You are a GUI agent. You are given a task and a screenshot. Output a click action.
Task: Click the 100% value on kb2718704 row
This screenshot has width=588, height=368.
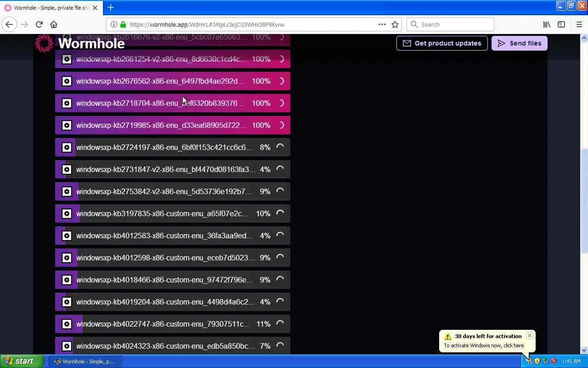coord(261,103)
